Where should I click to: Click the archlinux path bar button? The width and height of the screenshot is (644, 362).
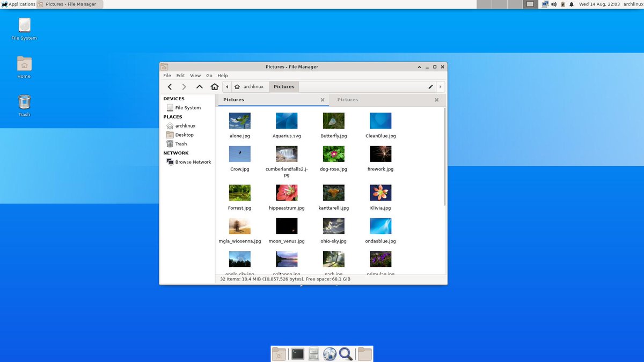(x=249, y=86)
